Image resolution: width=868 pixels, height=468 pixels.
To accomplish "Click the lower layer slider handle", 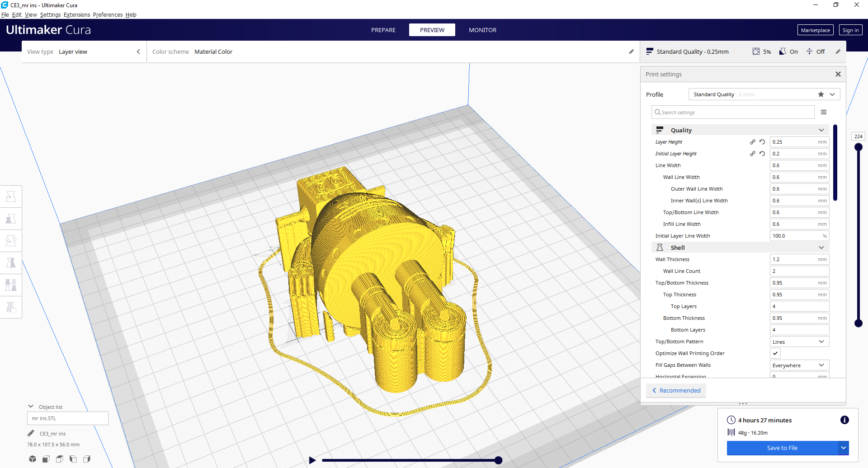I will coord(859,323).
